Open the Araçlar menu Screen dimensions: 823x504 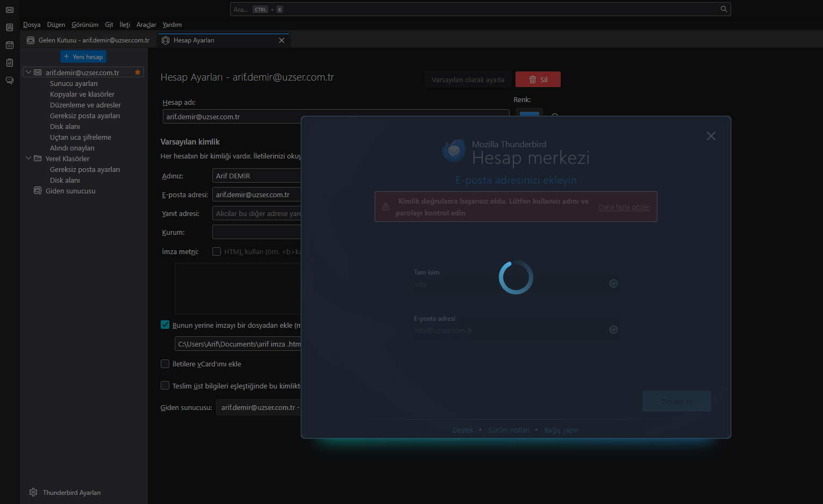click(x=146, y=25)
